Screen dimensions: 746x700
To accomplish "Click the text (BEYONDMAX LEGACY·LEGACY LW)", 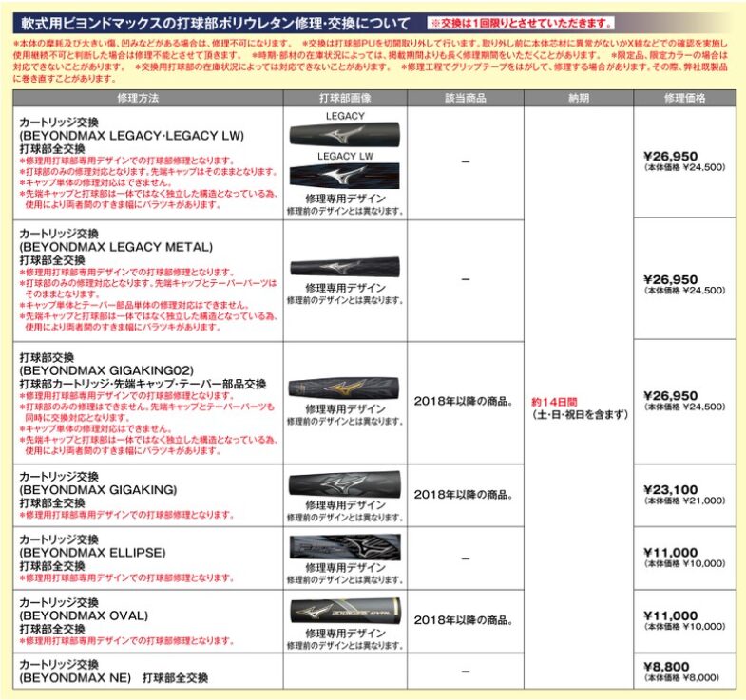I will pyautogui.click(x=131, y=136).
